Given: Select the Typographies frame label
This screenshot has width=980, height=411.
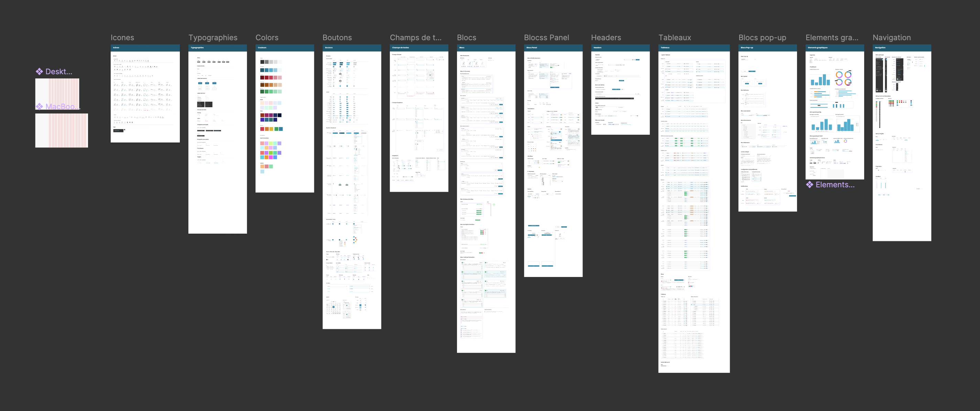Looking at the screenshot, I should click(213, 38).
